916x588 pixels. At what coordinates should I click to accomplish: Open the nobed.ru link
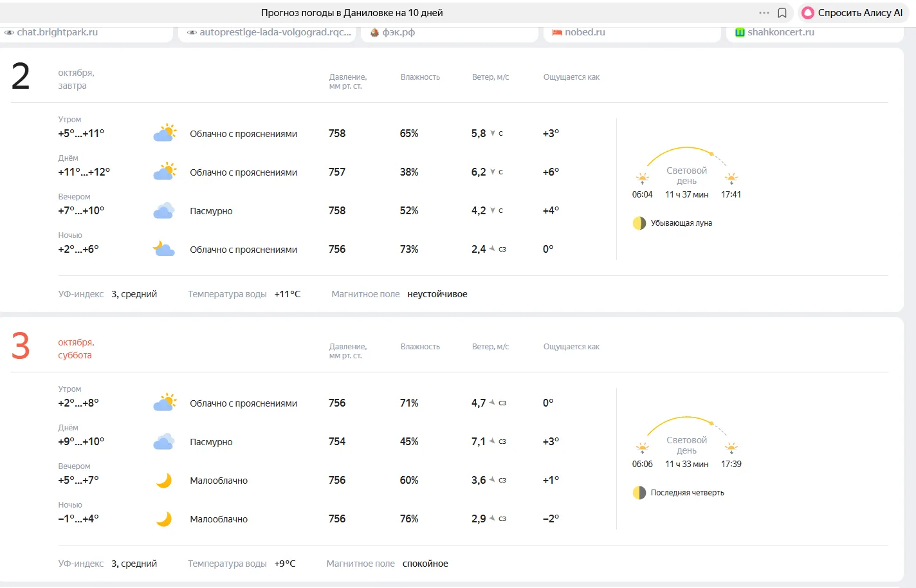[585, 32]
